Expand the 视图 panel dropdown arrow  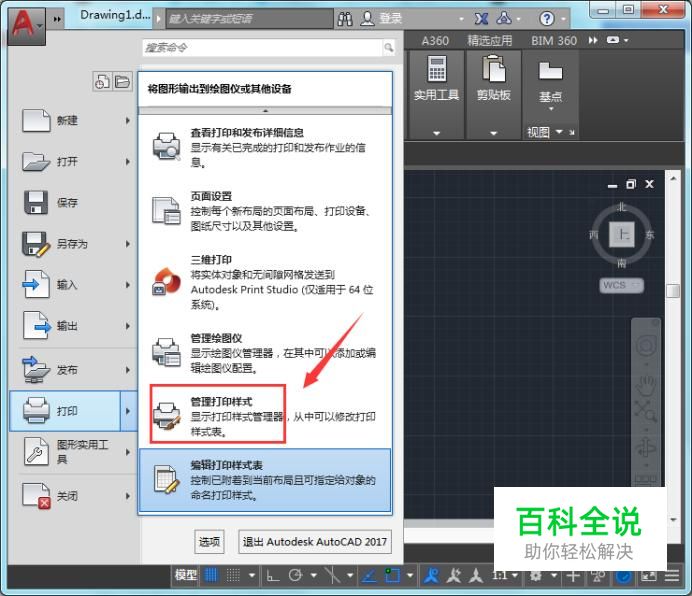(559, 132)
